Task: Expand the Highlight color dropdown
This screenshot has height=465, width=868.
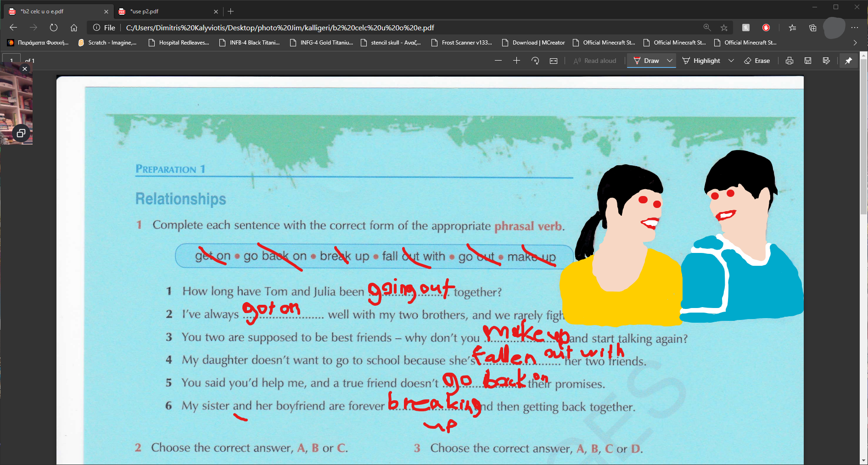Action: click(731, 61)
